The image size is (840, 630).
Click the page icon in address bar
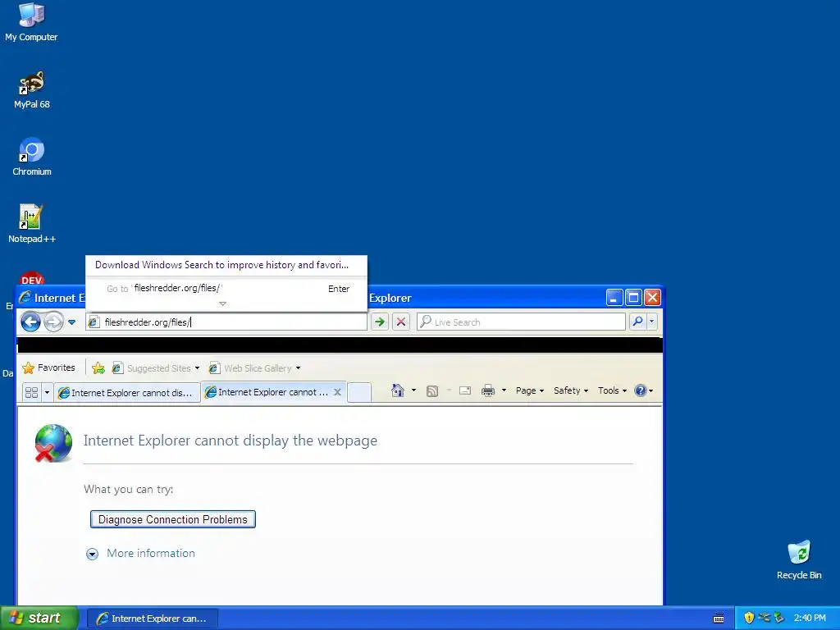tap(94, 322)
